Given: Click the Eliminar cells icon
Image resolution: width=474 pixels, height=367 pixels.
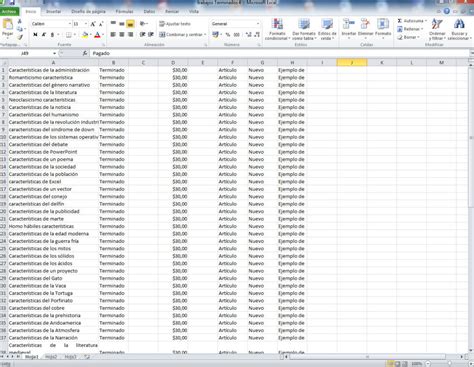Looking at the screenshot, I should pos(365,30).
